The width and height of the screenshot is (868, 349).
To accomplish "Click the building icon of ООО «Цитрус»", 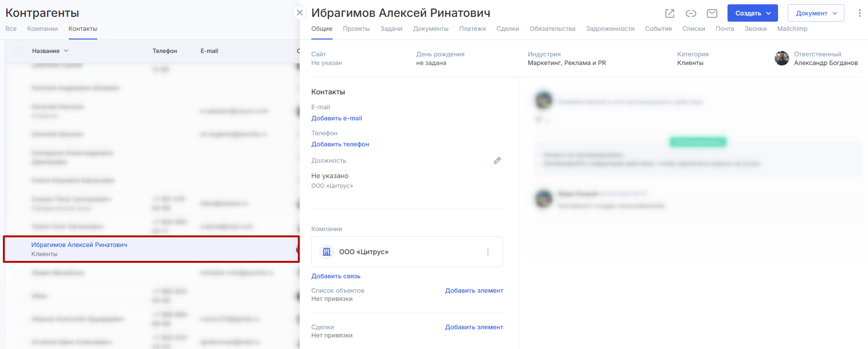I will pos(327,252).
